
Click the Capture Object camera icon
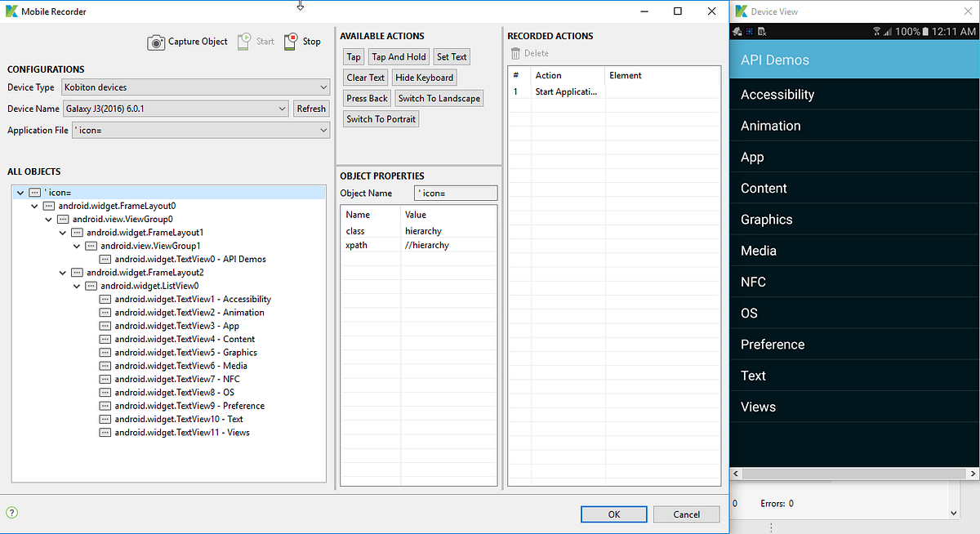(155, 42)
